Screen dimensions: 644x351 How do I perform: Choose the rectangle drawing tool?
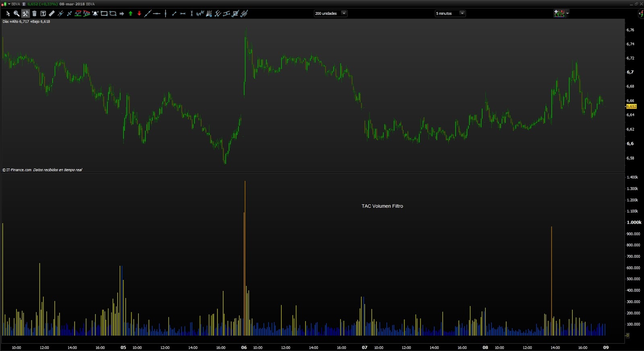(104, 14)
